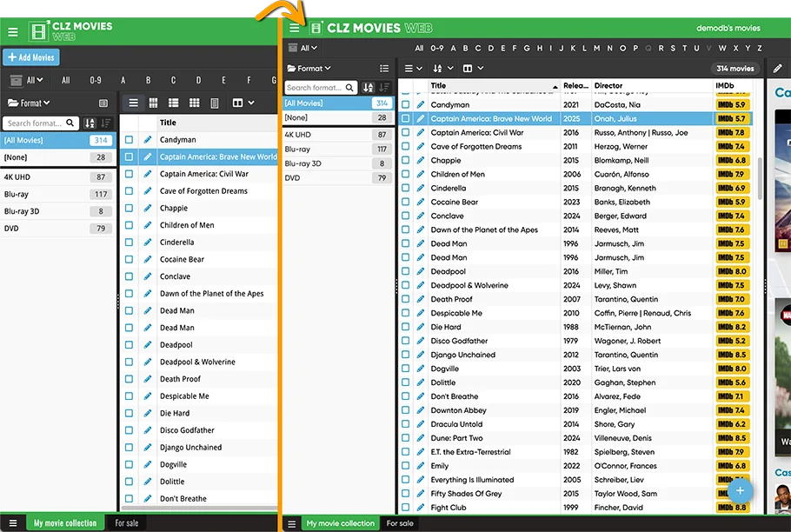This screenshot has width=791, height=532.
Task: Open For sale tab in right window
Action: pyautogui.click(x=400, y=523)
